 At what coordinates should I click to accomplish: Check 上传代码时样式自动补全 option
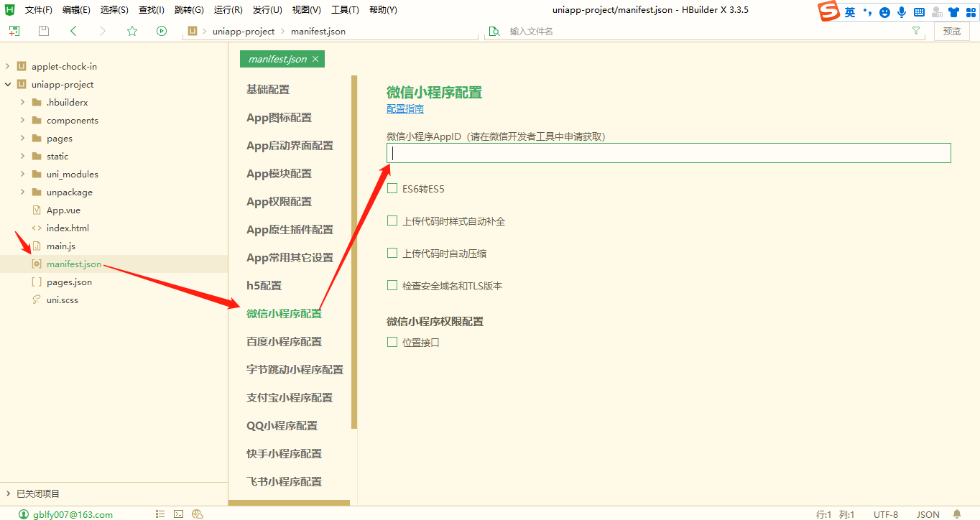[x=392, y=220]
